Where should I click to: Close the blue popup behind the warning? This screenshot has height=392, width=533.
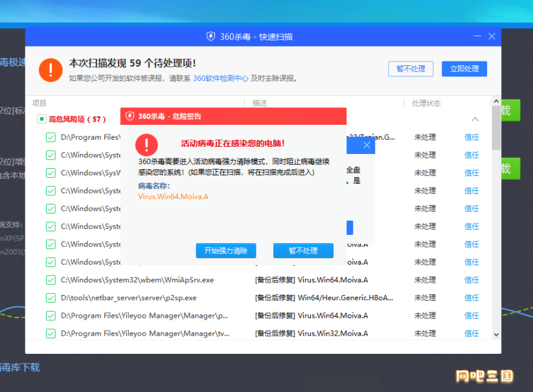[x=367, y=146]
